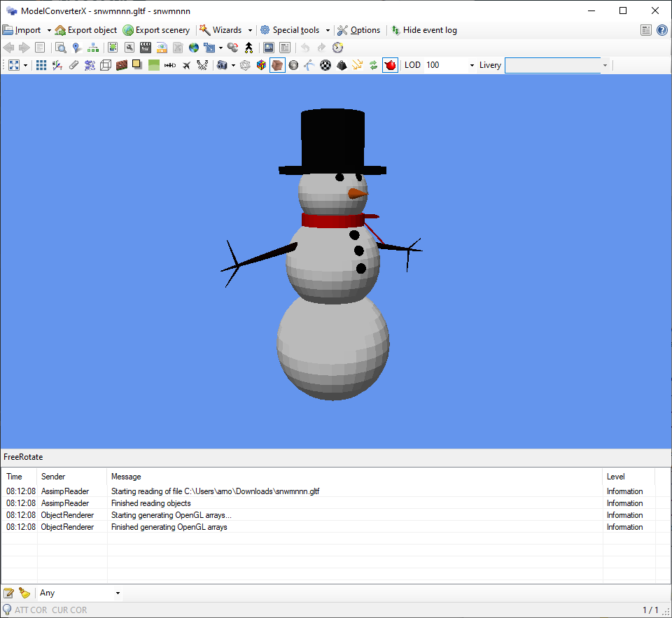Open the hierarchy tree editor
Image resolution: width=672 pixels, height=618 pixels.
tap(93, 48)
